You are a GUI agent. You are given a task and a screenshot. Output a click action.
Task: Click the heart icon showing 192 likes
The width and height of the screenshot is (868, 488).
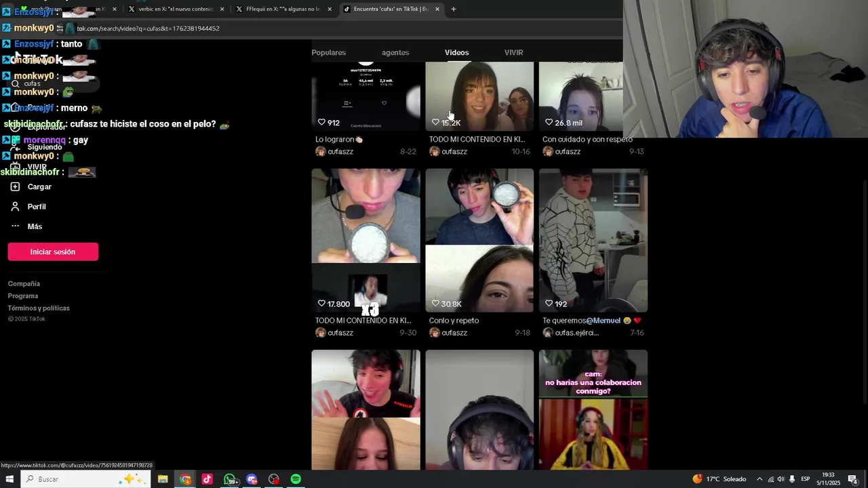(549, 304)
